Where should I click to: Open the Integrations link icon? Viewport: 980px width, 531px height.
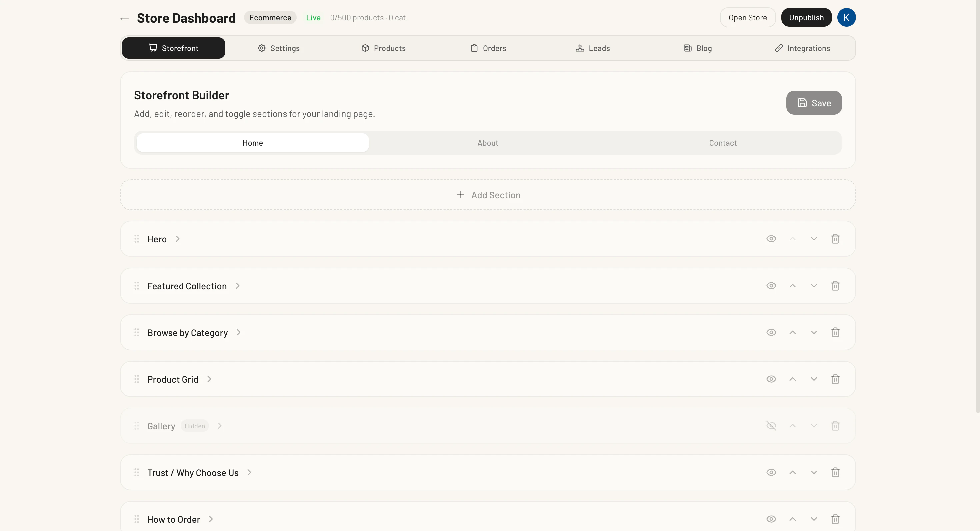[778, 48]
